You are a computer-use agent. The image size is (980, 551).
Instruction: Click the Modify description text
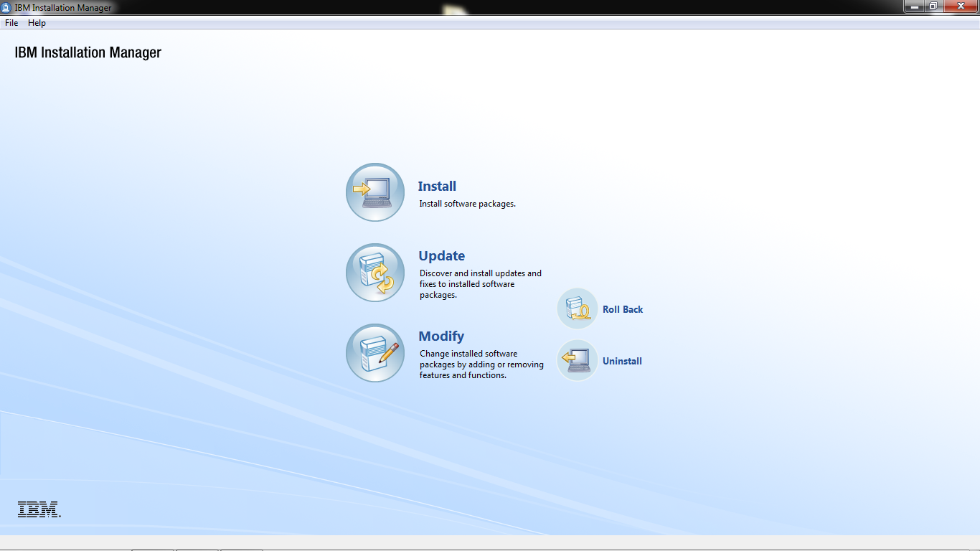[481, 364]
